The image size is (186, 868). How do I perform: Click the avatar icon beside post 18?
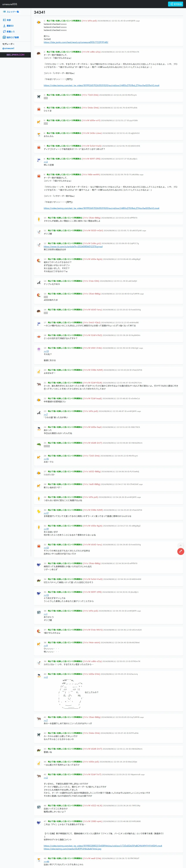[39, 337]
